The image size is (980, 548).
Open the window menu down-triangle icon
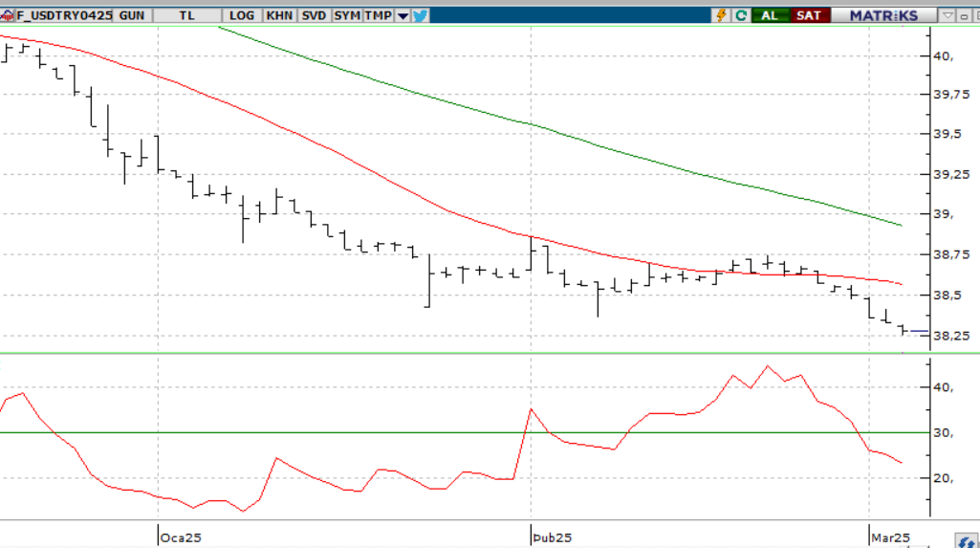coord(947,15)
